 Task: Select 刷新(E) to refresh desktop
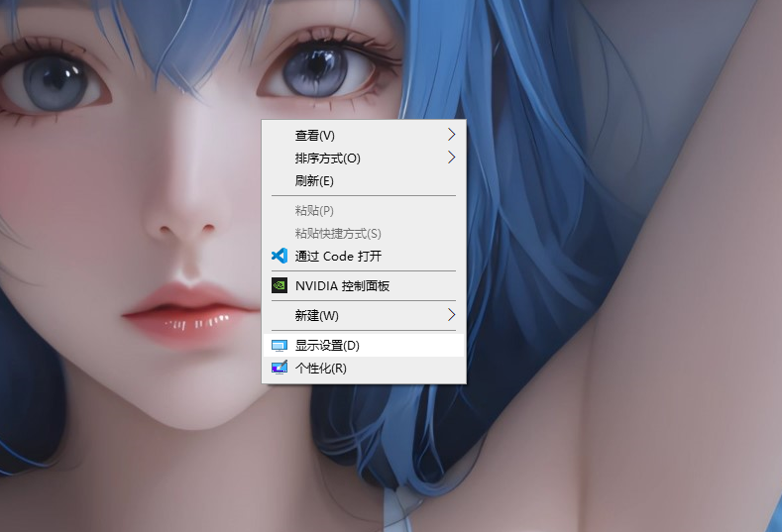(x=364, y=181)
